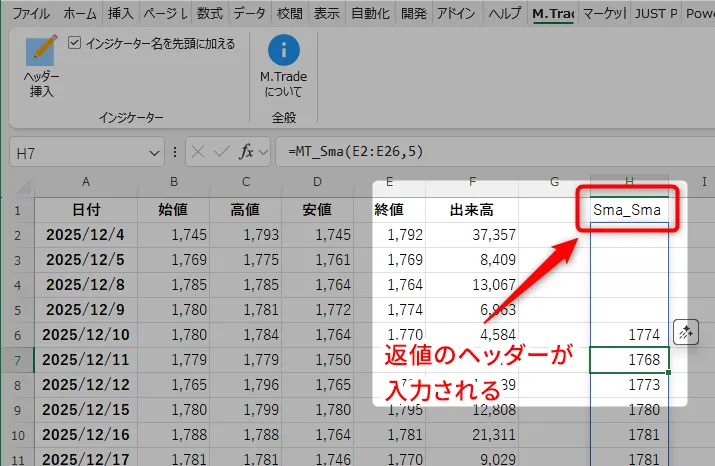This screenshot has height=466, width=715.
Task: Open the ヘルプ tab
Action: (504, 14)
